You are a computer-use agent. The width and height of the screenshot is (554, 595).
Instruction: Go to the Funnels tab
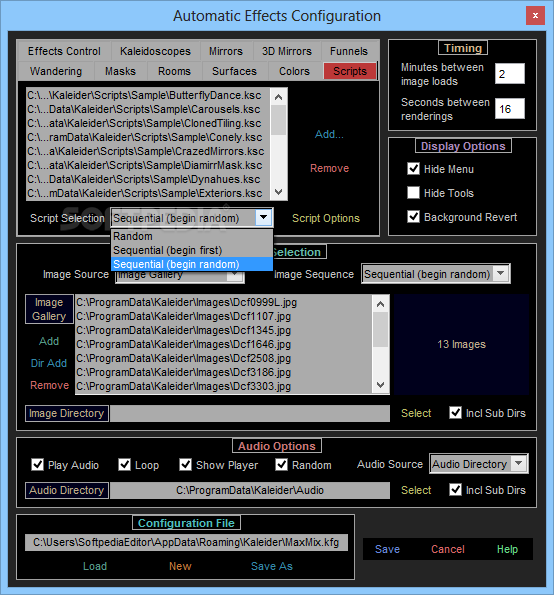[349, 51]
